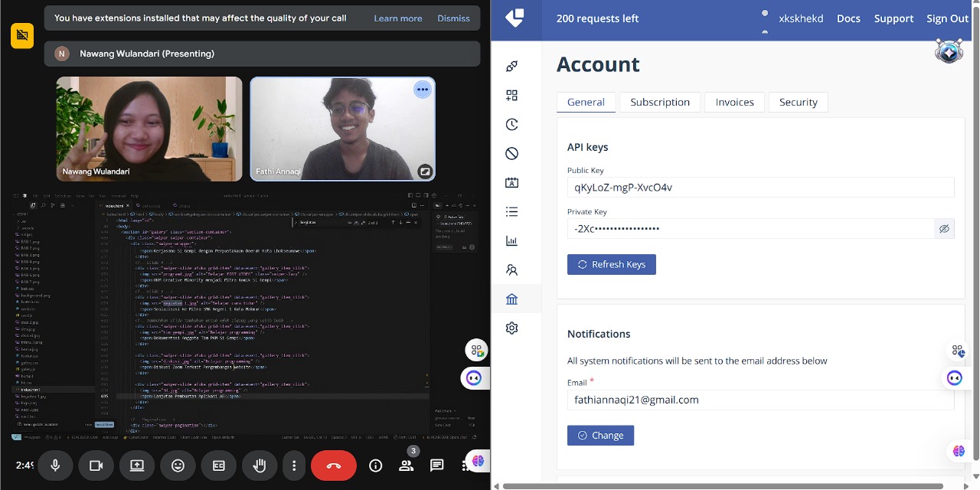Screen dimensions: 980x490
Task: Enable captions with the CC icon
Action: click(x=218, y=465)
